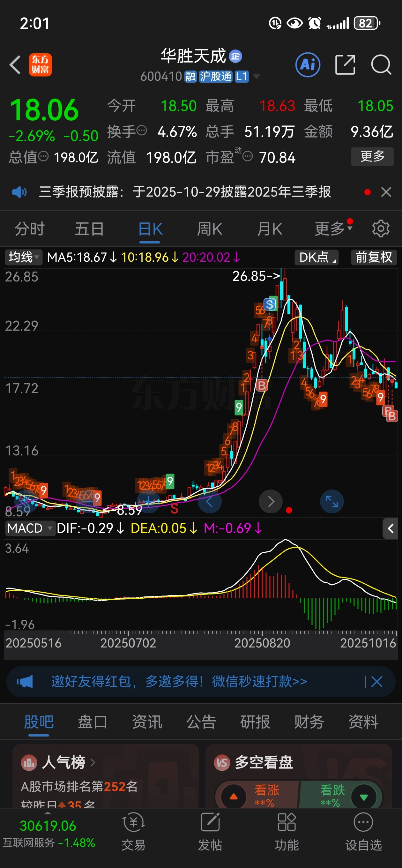Share the stock page via export icon
The image size is (402, 868).
pos(346,64)
